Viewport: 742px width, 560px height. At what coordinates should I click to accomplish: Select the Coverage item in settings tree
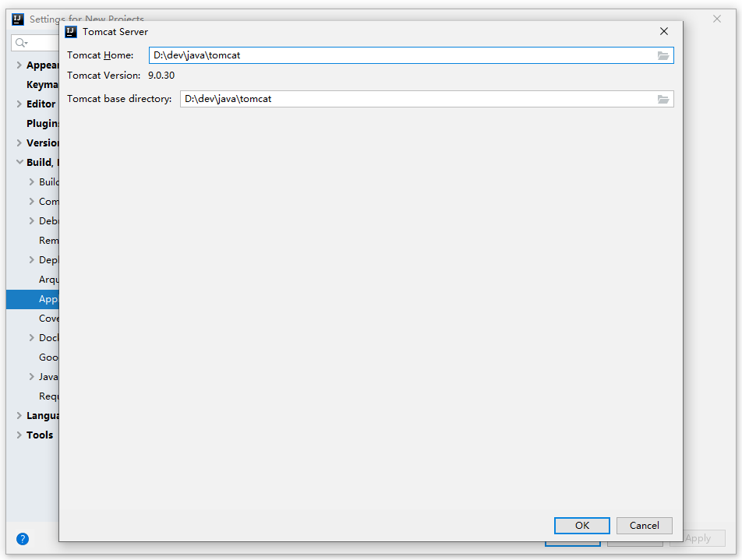(49, 319)
